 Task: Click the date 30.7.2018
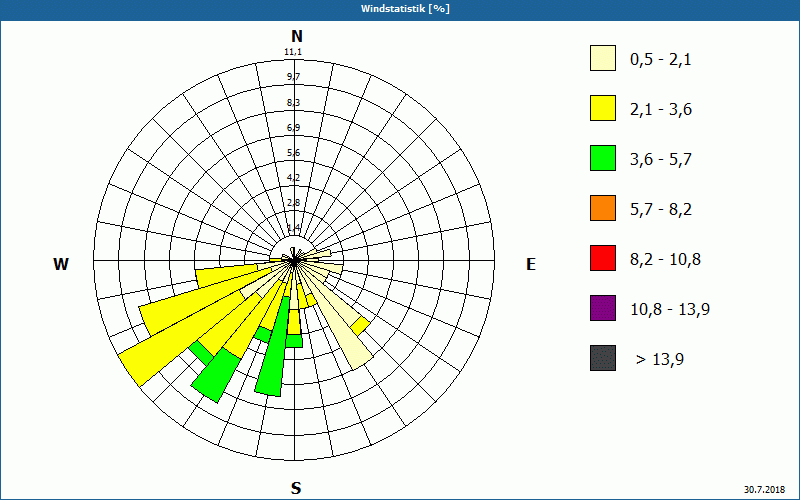[x=764, y=489]
